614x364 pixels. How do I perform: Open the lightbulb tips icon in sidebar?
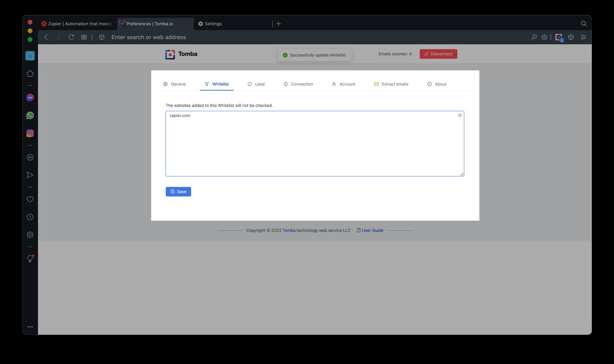click(x=30, y=259)
